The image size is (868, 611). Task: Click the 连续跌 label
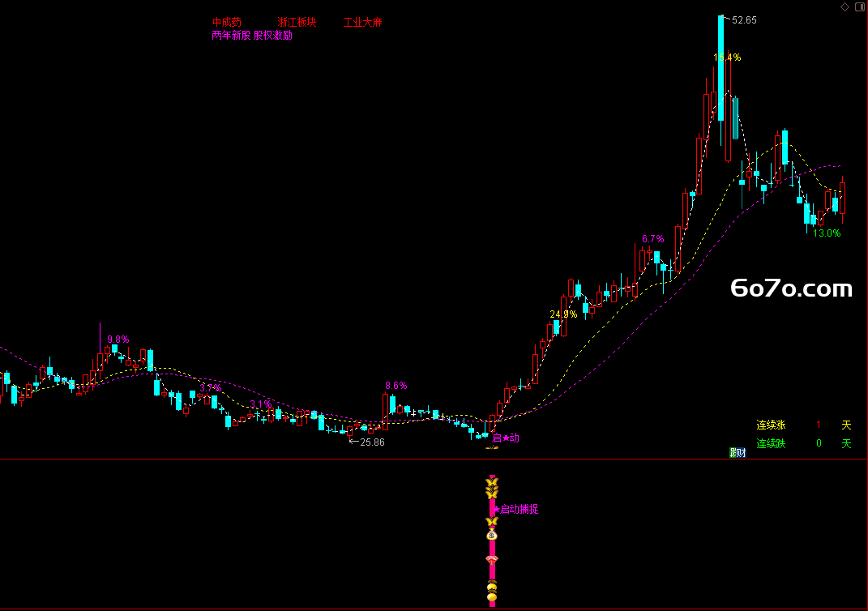click(771, 443)
